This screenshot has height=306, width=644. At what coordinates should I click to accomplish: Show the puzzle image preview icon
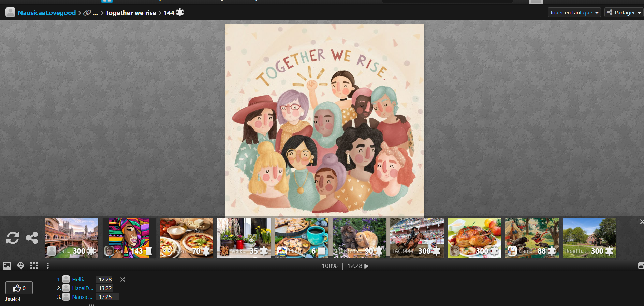point(7,266)
